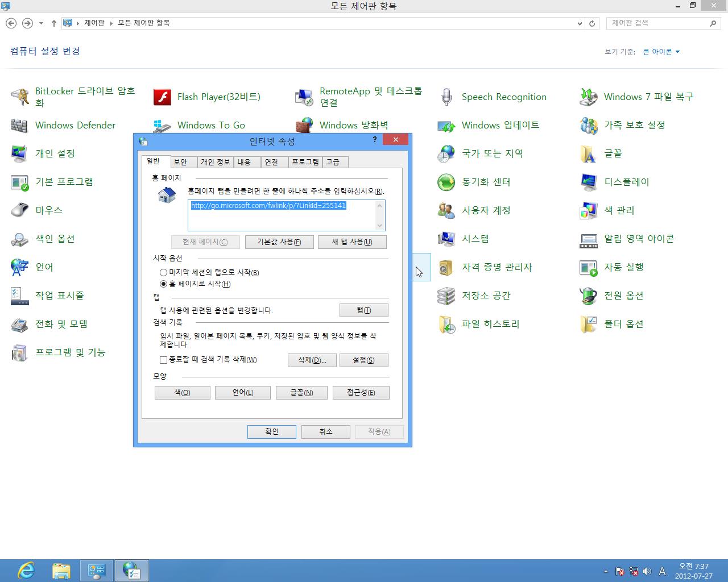Open 접근성(E) button
Viewport: 728px width, 582px height.
361,393
